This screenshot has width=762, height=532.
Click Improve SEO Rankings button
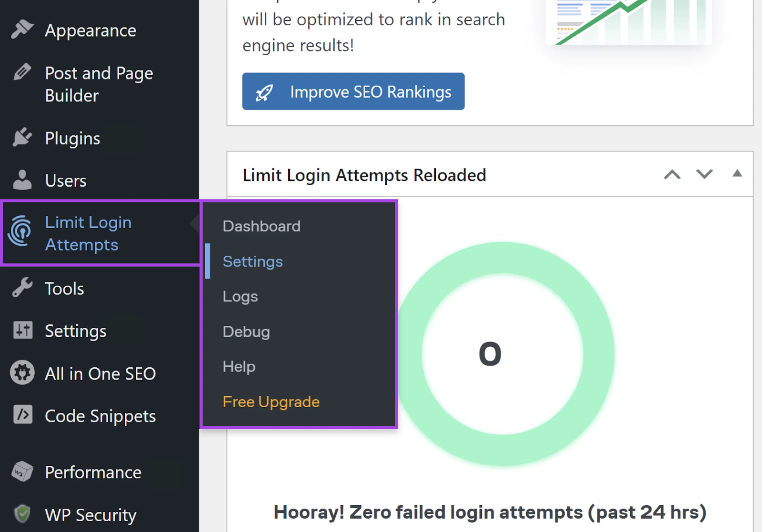(x=353, y=91)
